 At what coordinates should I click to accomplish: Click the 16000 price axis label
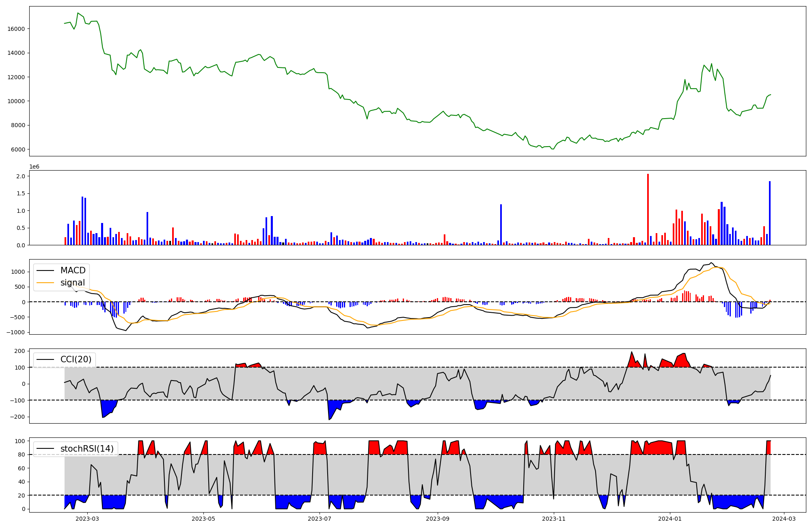(16, 29)
